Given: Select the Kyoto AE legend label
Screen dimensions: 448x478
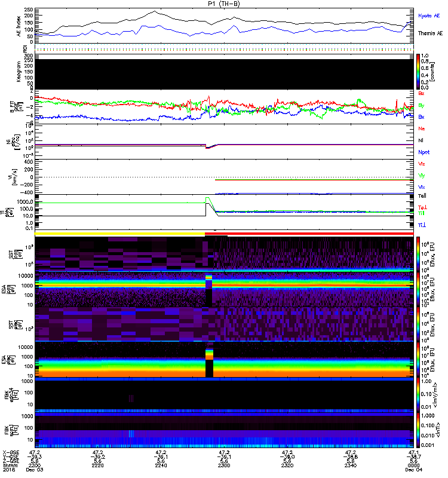Looking at the screenshot, I should [x=429, y=16].
